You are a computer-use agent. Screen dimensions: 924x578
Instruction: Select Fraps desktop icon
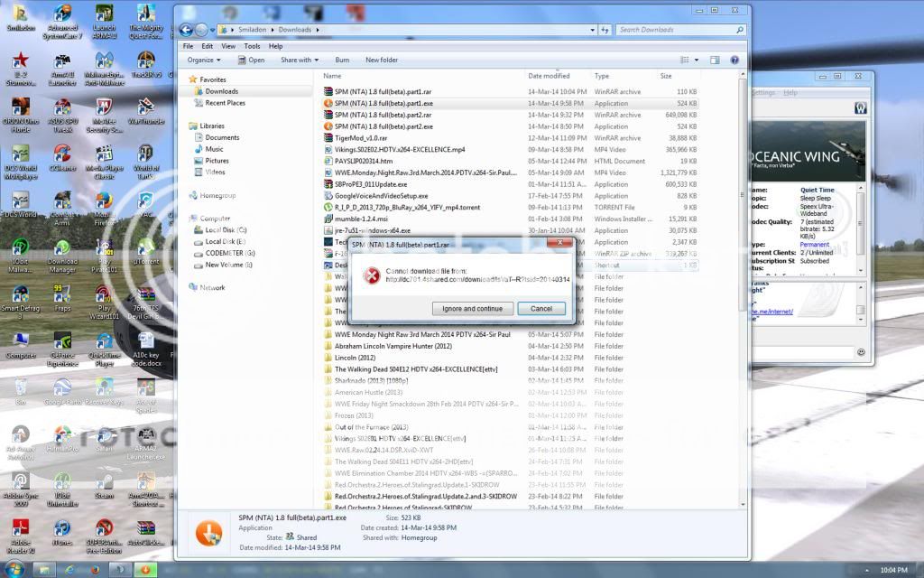62,297
